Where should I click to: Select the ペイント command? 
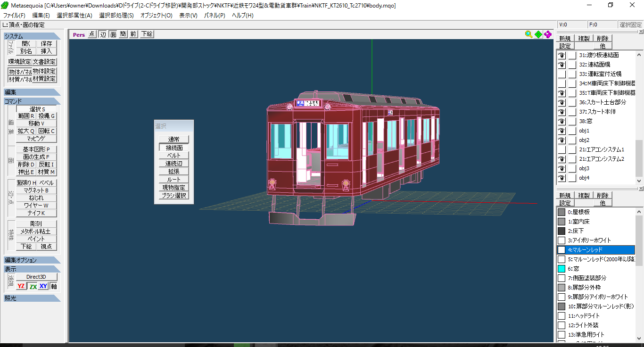(x=36, y=239)
